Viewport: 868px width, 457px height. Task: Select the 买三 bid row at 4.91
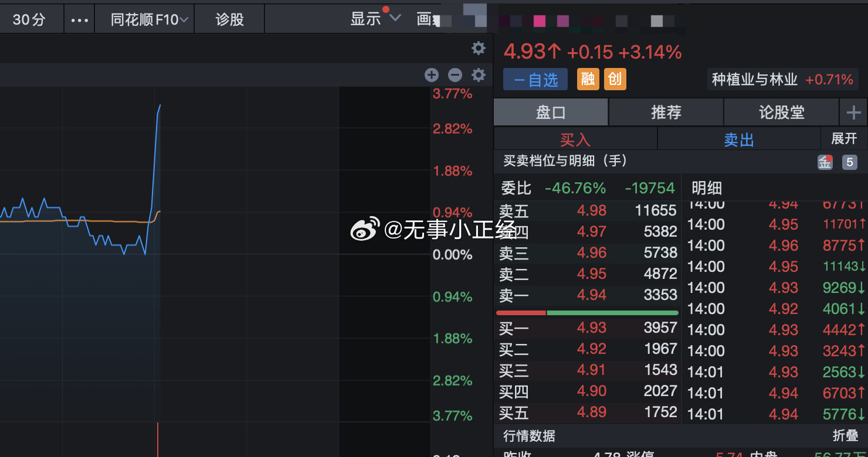(x=588, y=370)
